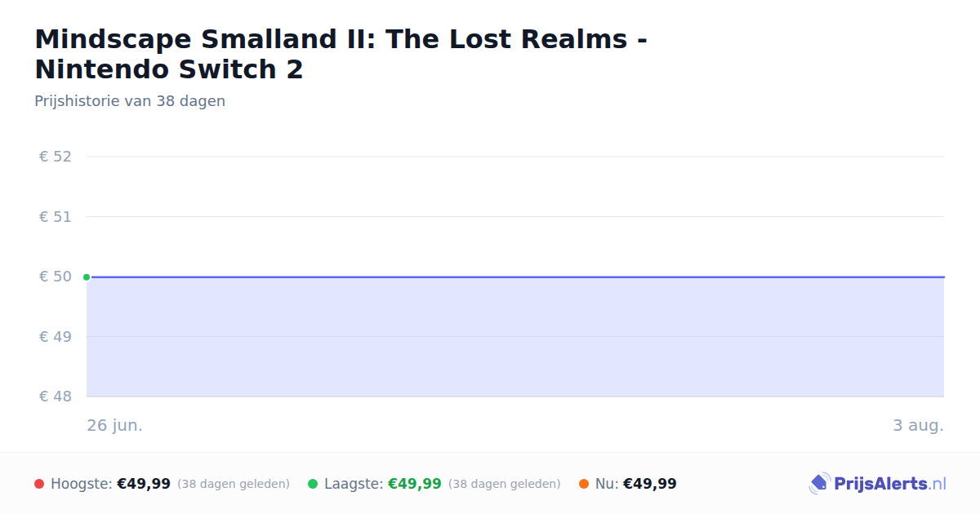The width and height of the screenshot is (980, 514).
Task: Click the 3 aug. end date label
Action: (x=918, y=426)
